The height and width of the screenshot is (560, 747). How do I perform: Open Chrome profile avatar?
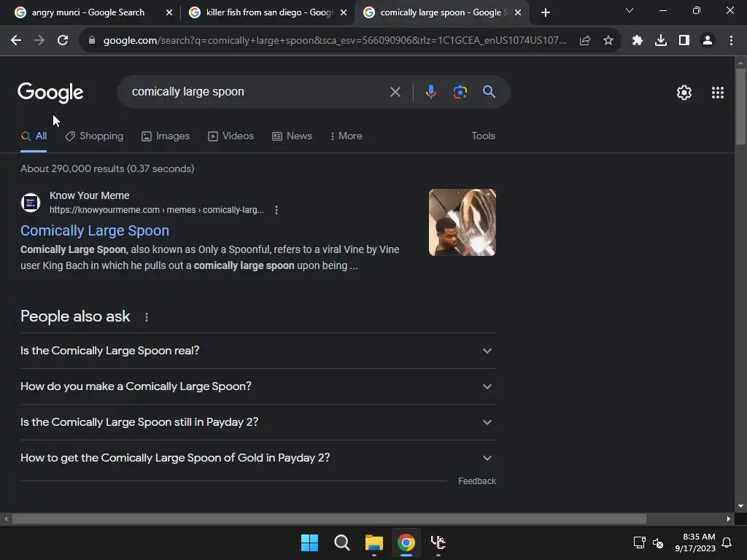(708, 41)
